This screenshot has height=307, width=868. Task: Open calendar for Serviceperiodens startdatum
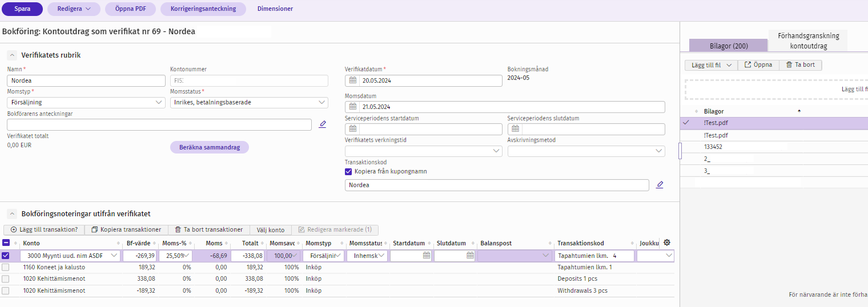(353, 129)
